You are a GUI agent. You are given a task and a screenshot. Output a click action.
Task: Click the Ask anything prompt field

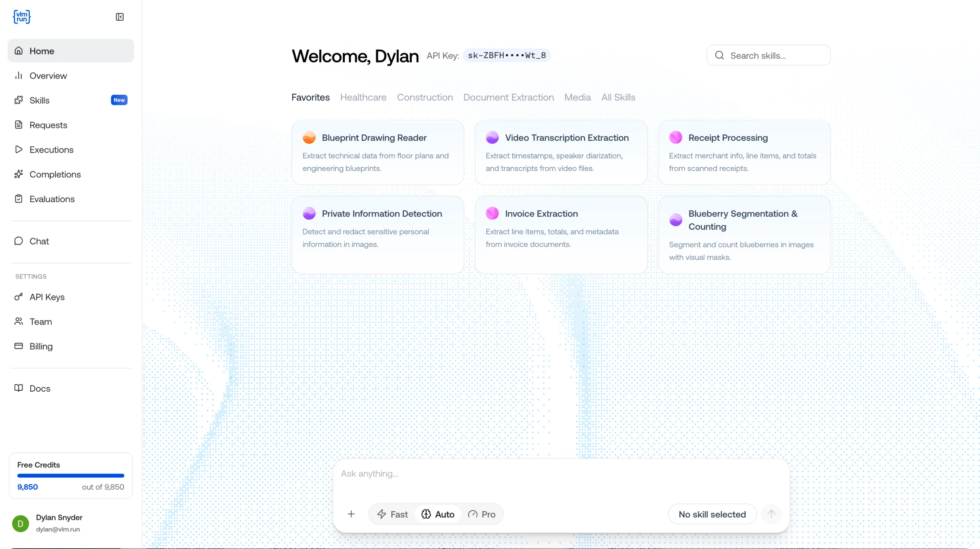[x=561, y=474]
